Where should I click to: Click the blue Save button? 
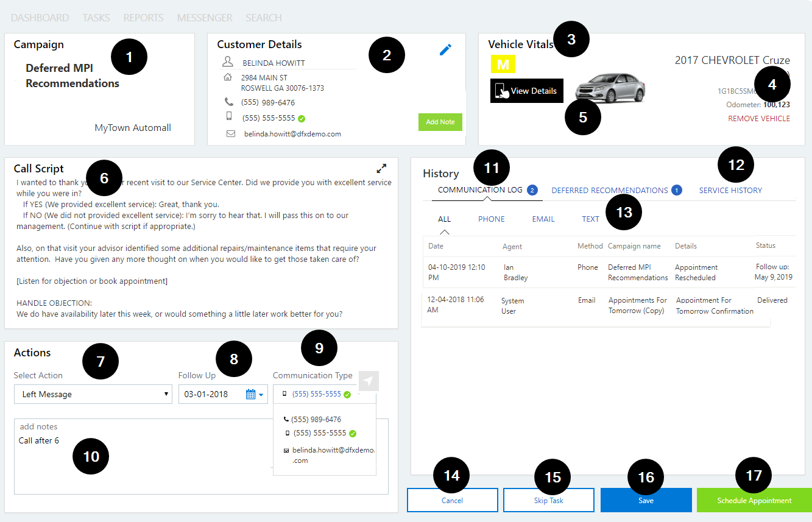[646, 500]
